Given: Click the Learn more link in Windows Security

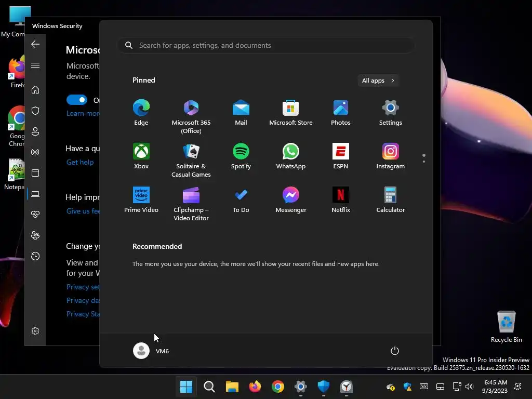Looking at the screenshot, I should [x=83, y=113].
